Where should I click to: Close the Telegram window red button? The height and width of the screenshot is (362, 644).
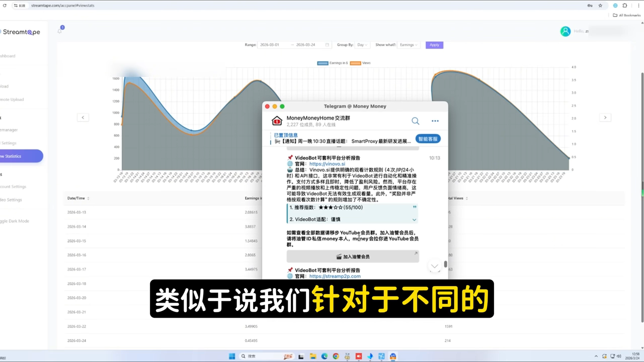coord(267,106)
